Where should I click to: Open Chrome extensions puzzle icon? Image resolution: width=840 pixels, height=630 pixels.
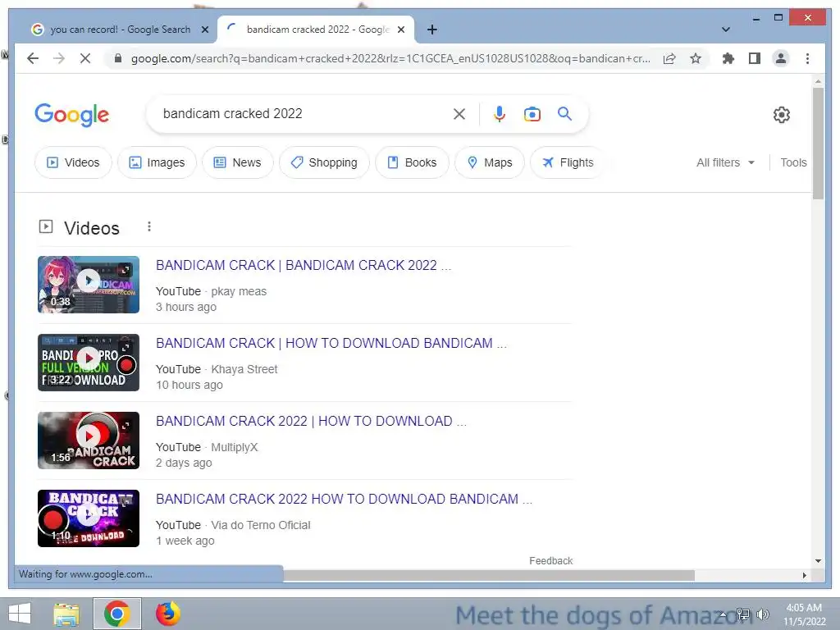(728, 58)
